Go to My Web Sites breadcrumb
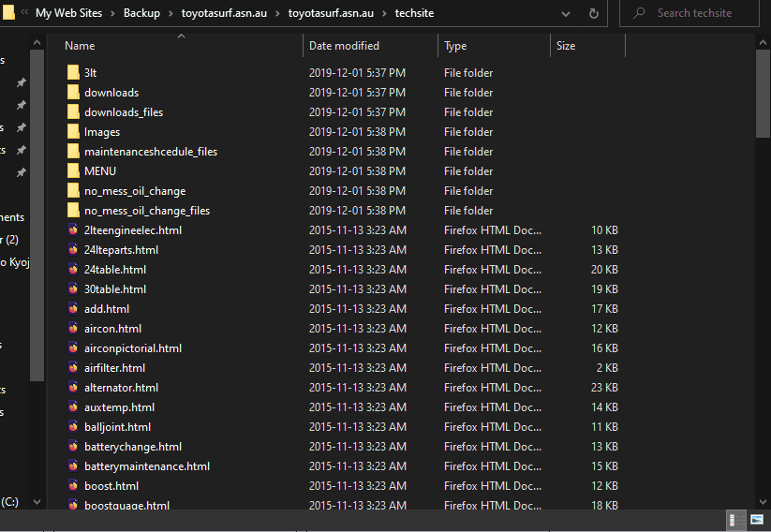The height and width of the screenshot is (532, 771). tap(68, 13)
